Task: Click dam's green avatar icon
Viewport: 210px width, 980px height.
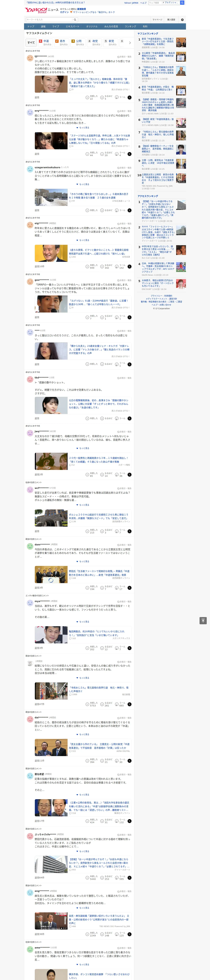Action: coord(30,546)
